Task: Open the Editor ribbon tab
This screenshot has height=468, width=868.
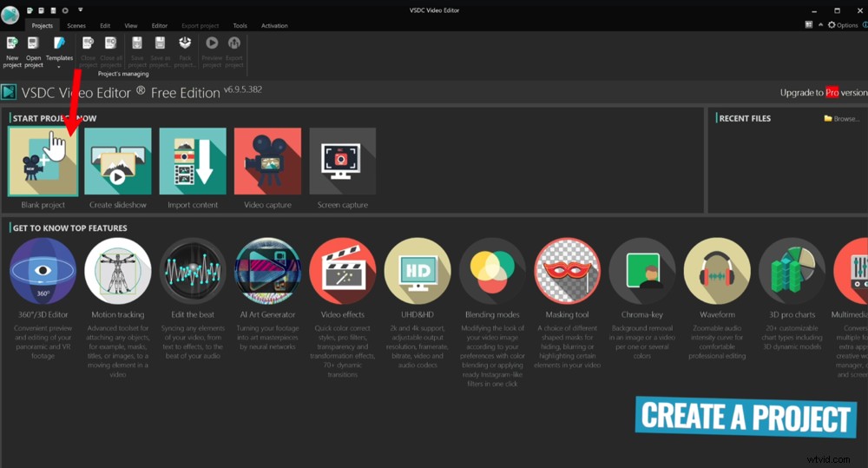Action: coord(160,25)
